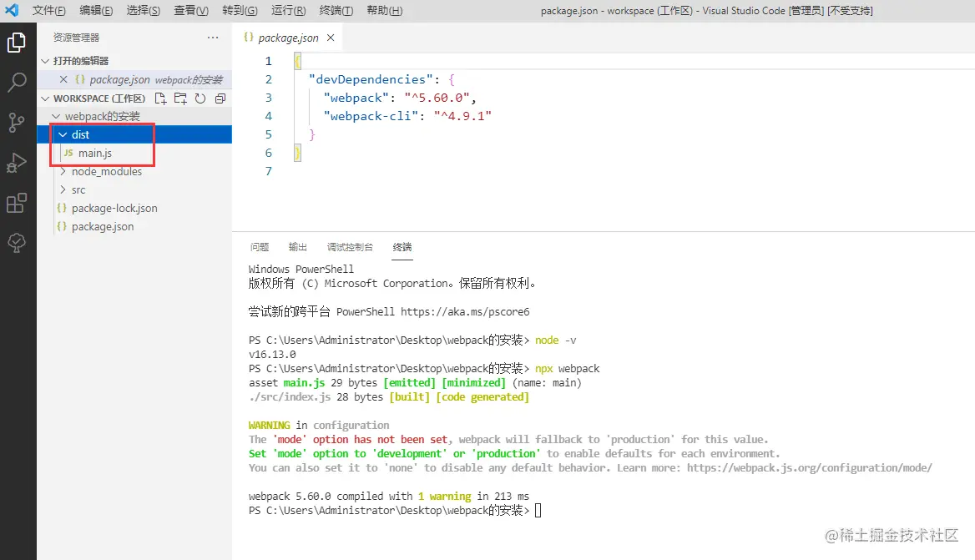The image size is (975, 560).
Task: Collapse the dist folder
Action: tap(63, 134)
